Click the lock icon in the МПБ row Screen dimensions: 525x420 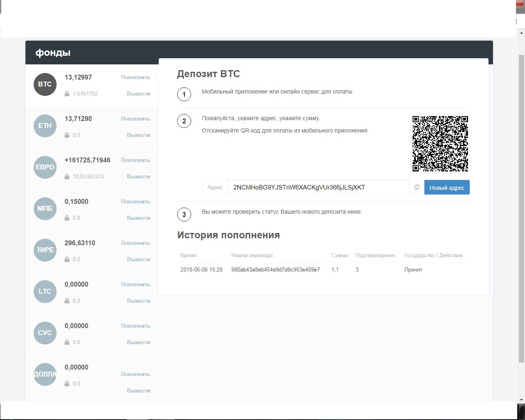tap(67, 218)
